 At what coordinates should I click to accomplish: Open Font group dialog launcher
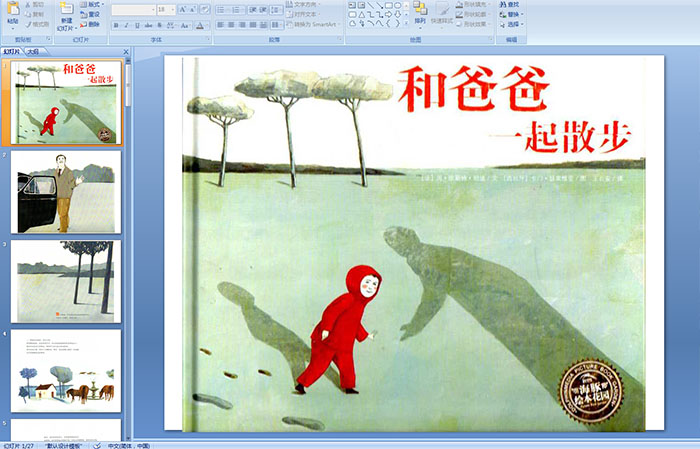pyautogui.click(x=208, y=40)
